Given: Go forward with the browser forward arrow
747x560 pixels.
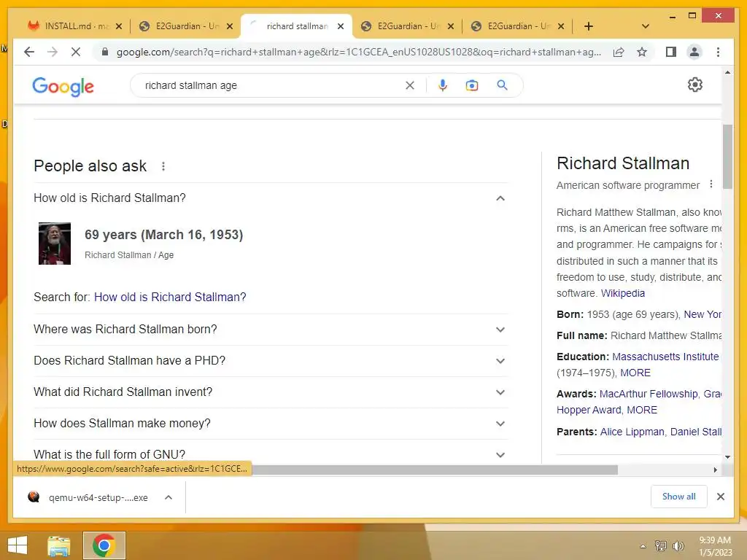Looking at the screenshot, I should (x=53, y=52).
